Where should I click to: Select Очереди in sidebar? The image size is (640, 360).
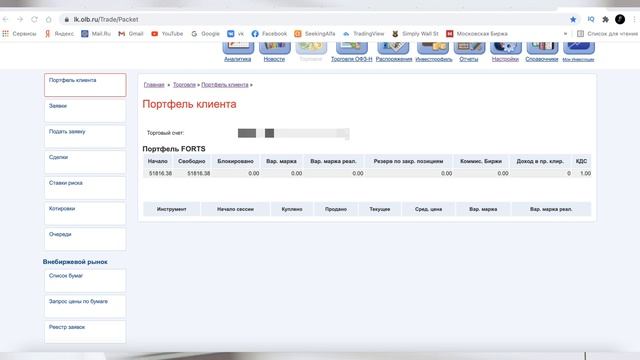[85, 239]
